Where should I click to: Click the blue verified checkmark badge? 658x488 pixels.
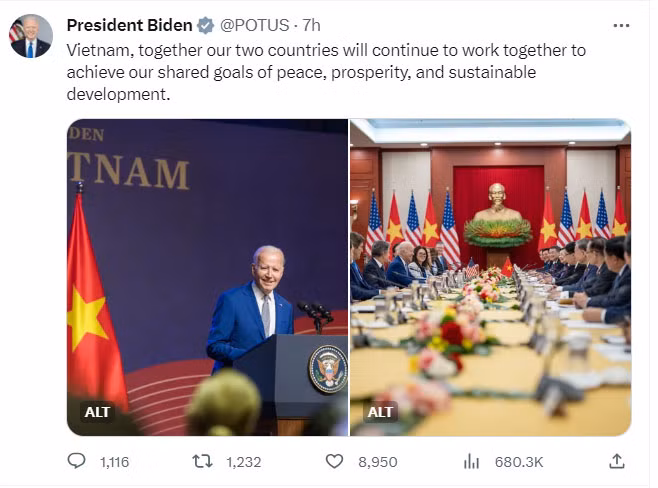pyautogui.click(x=206, y=26)
